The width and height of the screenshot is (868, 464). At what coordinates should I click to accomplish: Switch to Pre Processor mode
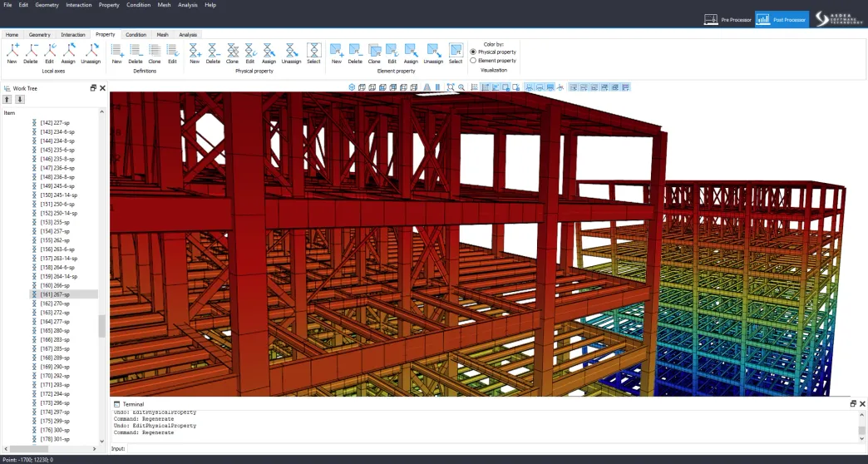(728, 19)
